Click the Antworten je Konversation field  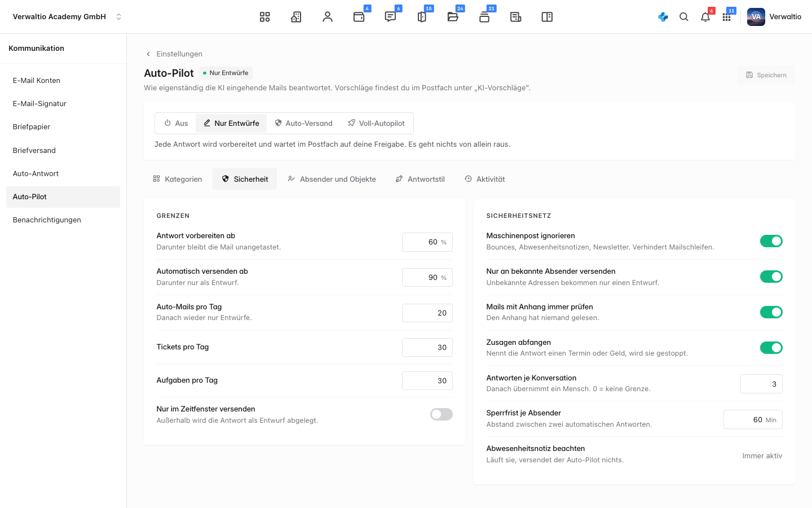761,384
